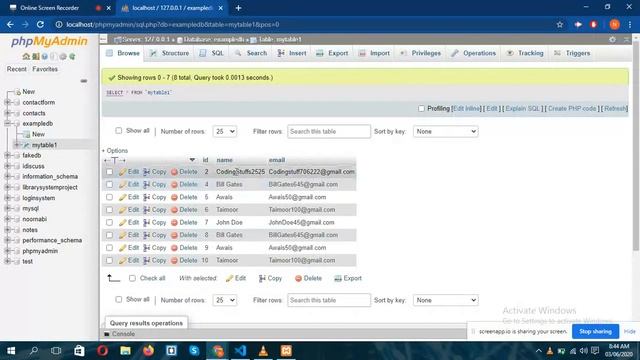Open top Number of rows dropdown
The image size is (640, 360).
(x=224, y=131)
